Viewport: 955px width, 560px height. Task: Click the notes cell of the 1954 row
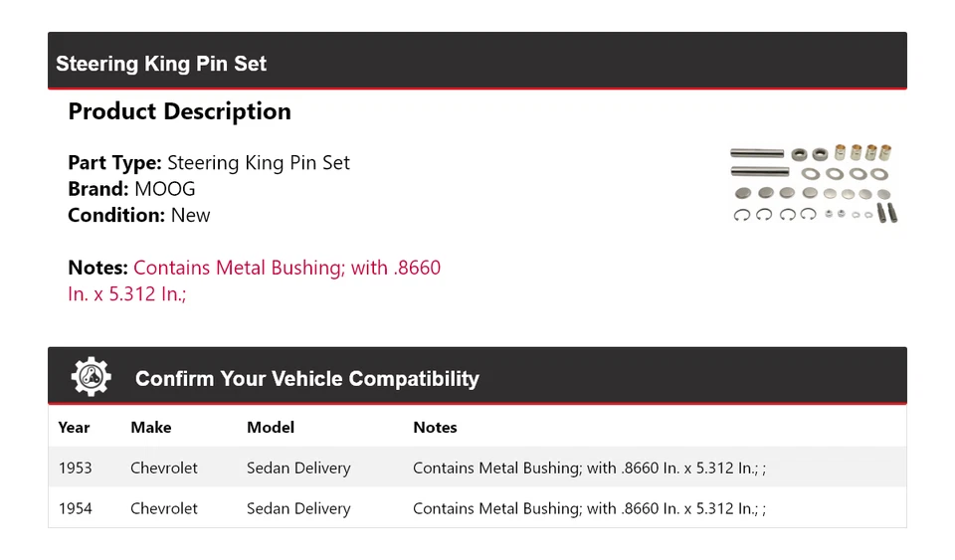click(589, 508)
